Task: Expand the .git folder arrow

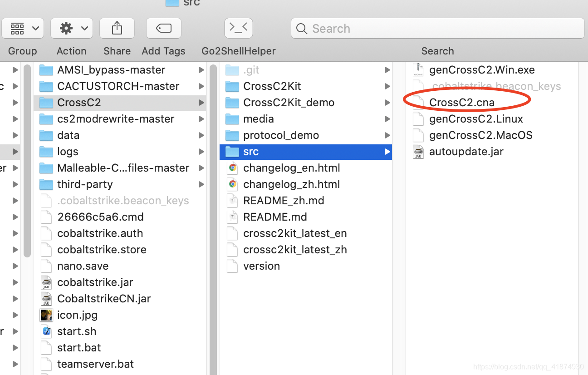Action: 387,70
